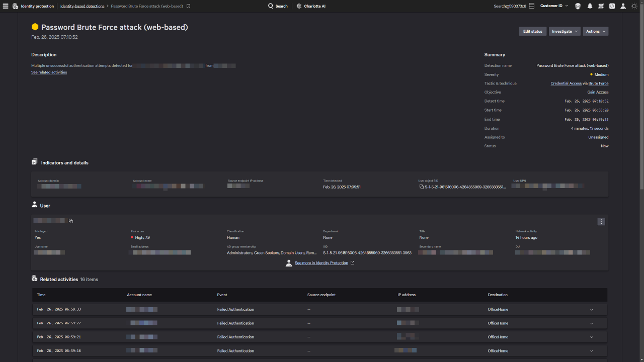The width and height of the screenshot is (644, 362).
Task: Toggle the light/dark theme sun icon
Action: point(634,6)
